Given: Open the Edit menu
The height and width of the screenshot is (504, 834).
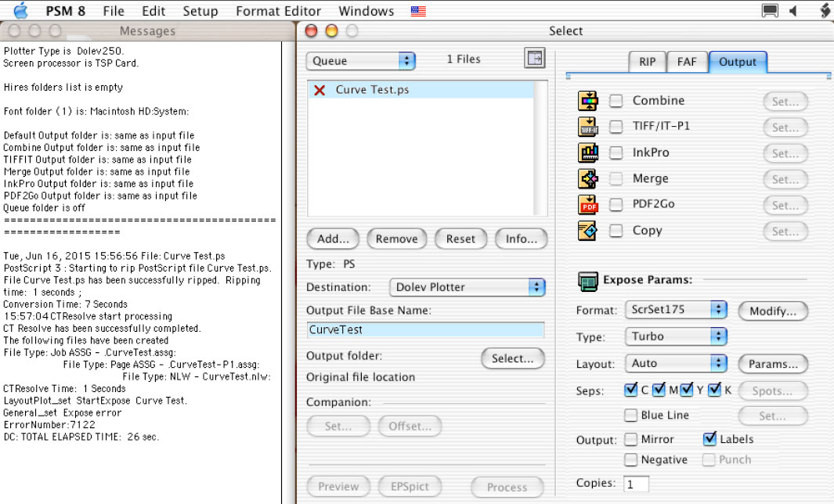Looking at the screenshot, I should pos(153,11).
